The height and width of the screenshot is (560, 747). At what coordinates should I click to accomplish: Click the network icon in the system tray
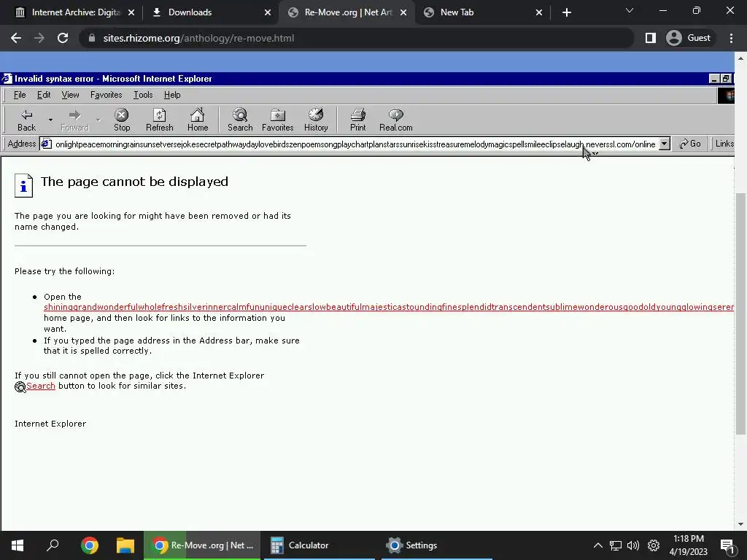(x=616, y=545)
